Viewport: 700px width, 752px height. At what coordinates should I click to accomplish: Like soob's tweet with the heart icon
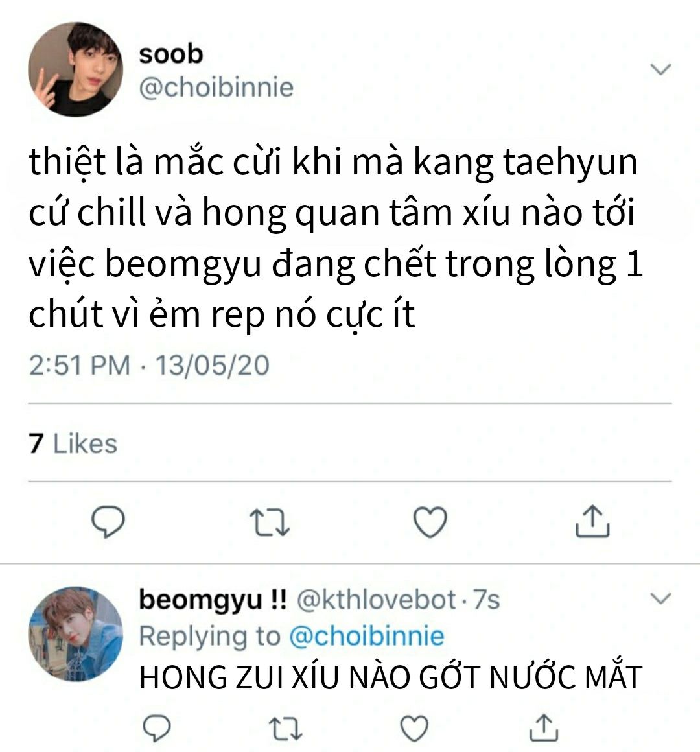tap(430, 522)
